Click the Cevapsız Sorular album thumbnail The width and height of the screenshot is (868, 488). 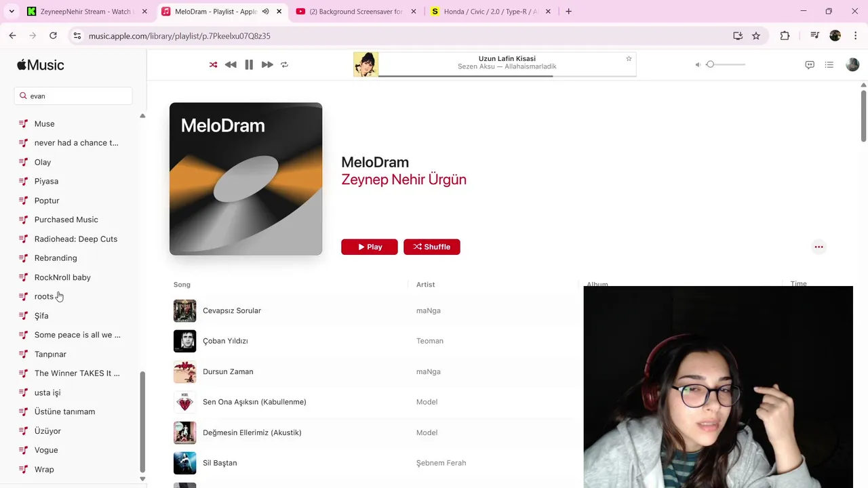pos(184,310)
